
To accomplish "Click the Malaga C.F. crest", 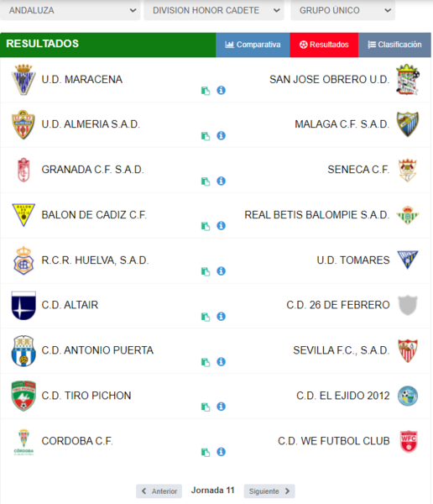I will pos(408,124).
